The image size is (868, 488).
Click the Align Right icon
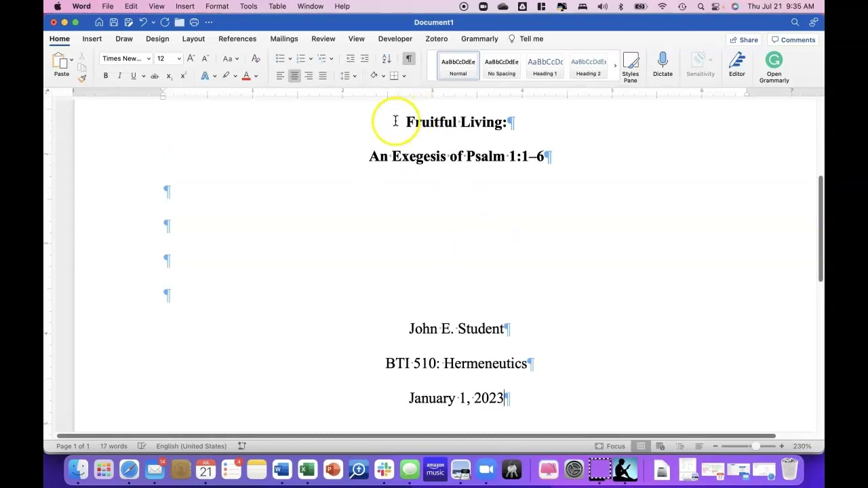309,76
